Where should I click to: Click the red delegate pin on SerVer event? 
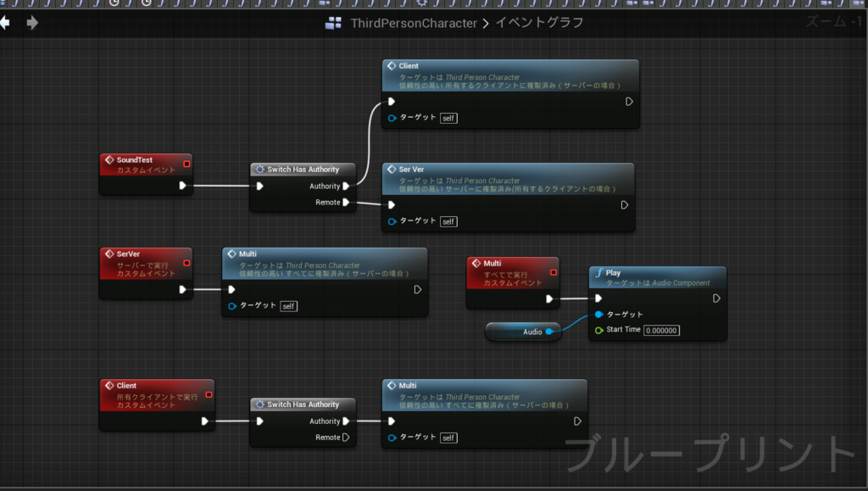point(186,263)
